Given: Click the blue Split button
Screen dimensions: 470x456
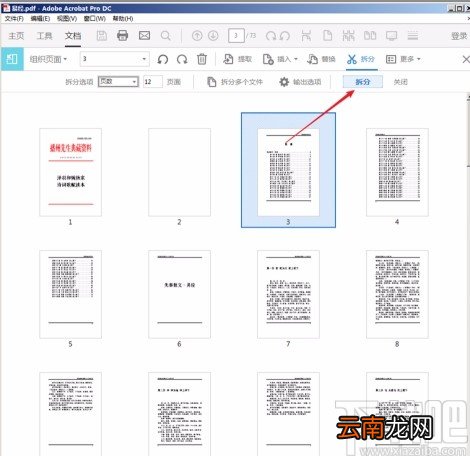Looking at the screenshot, I should (x=363, y=82).
